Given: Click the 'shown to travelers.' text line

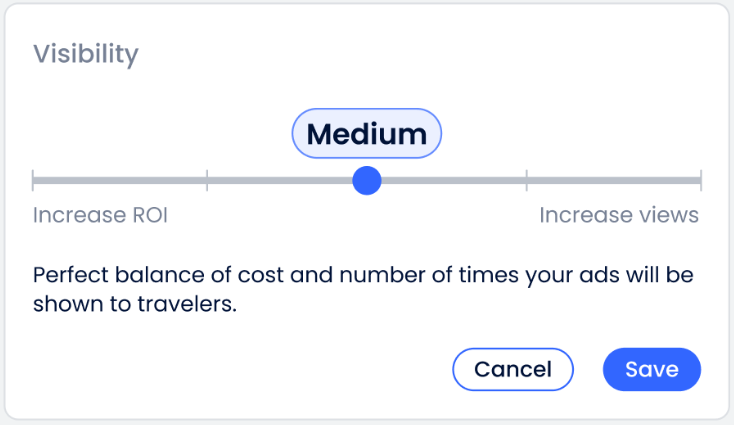Looking at the screenshot, I should pyautogui.click(x=135, y=304).
